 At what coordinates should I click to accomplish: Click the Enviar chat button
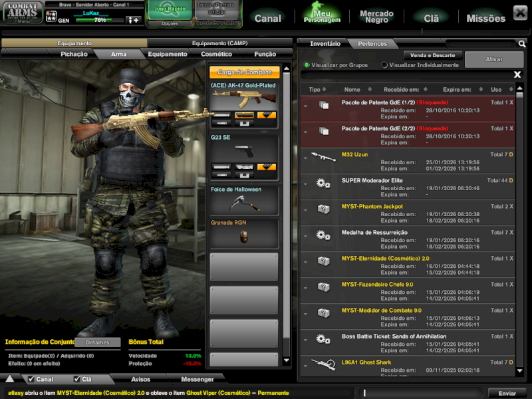[x=507, y=393]
